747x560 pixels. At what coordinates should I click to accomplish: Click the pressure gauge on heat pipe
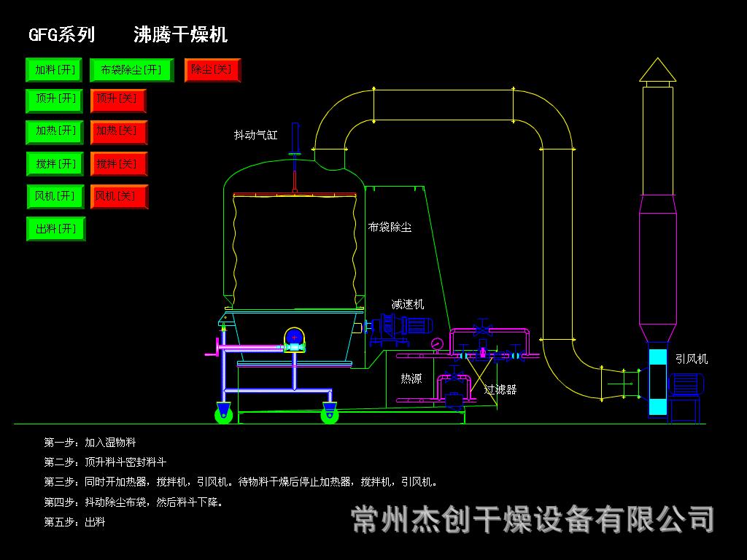[436, 344]
